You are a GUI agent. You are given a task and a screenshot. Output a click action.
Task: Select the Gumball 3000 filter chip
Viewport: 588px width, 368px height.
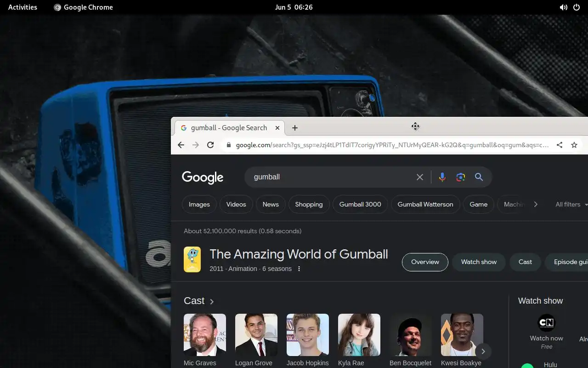click(360, 204)
